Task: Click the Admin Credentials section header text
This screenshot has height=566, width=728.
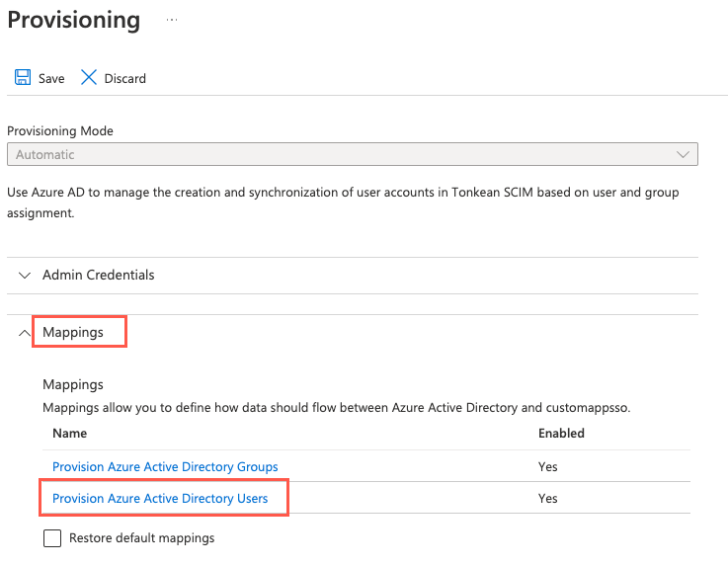Action: (98, 276)
